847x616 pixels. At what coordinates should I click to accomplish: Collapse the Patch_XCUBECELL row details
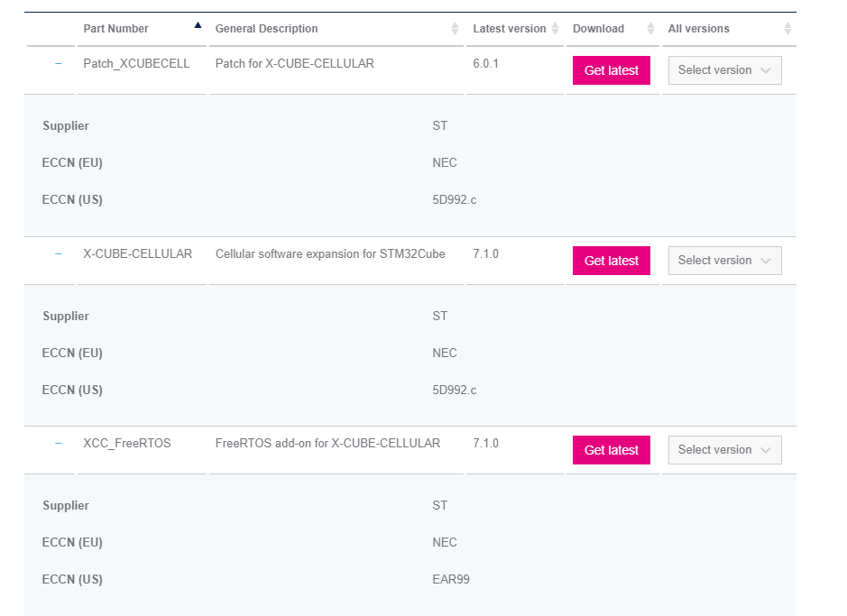click(59, 64)
